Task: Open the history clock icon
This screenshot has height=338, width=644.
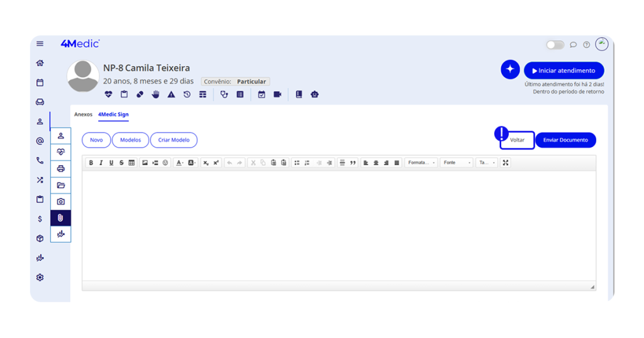Action: tap(187, 94)
